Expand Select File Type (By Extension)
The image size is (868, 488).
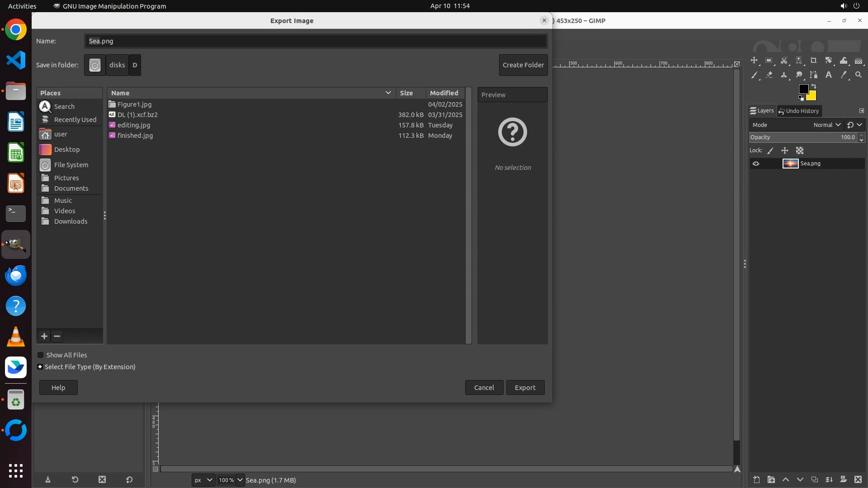(x=40, y=367)
